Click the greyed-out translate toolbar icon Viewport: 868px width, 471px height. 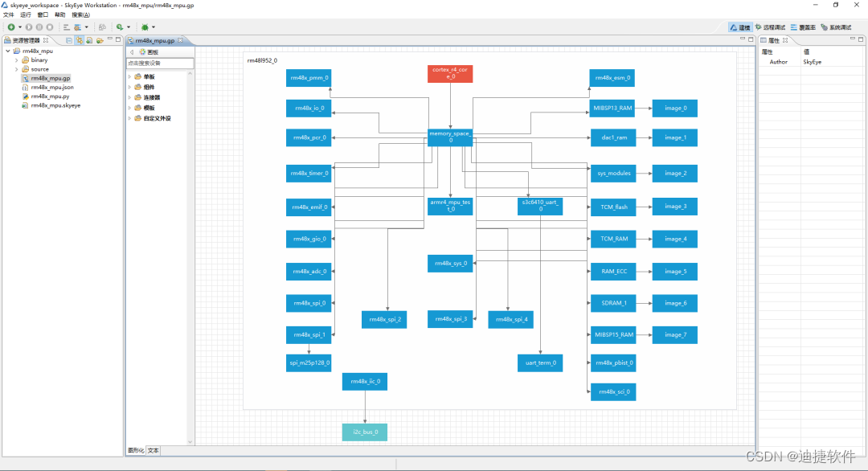(x=102, y=27)
